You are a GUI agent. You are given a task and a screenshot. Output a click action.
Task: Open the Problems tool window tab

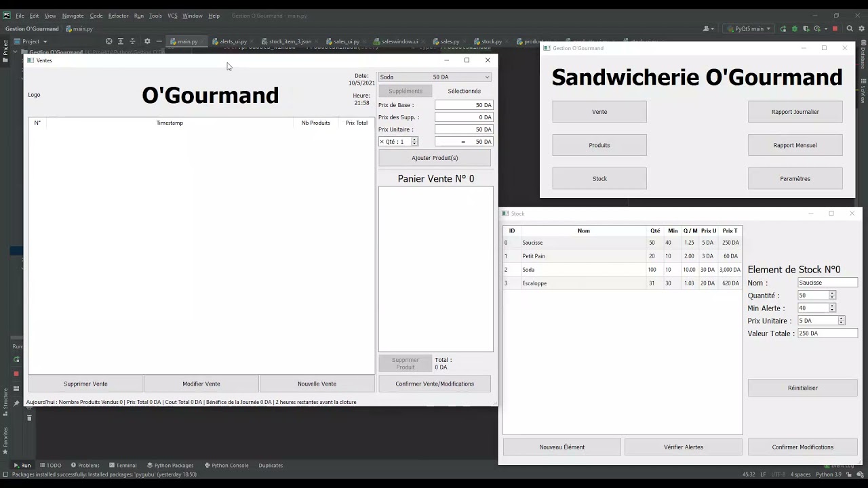(x=85, y=465)
